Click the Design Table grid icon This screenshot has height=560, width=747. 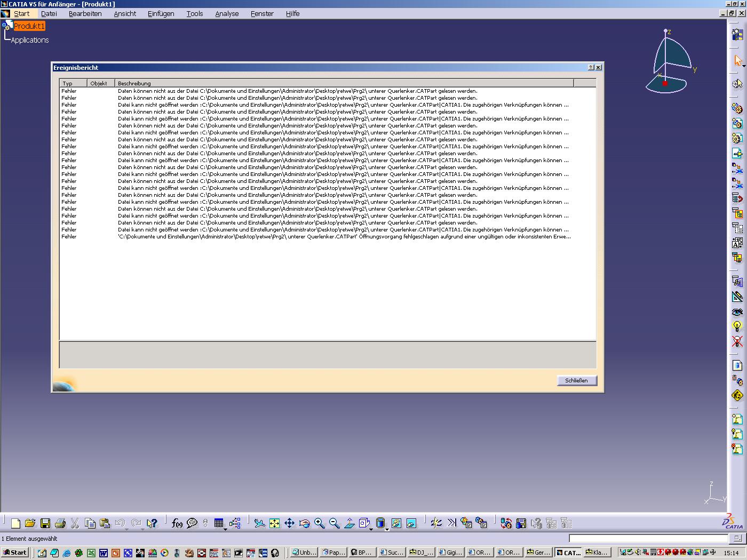click(219, 523)
